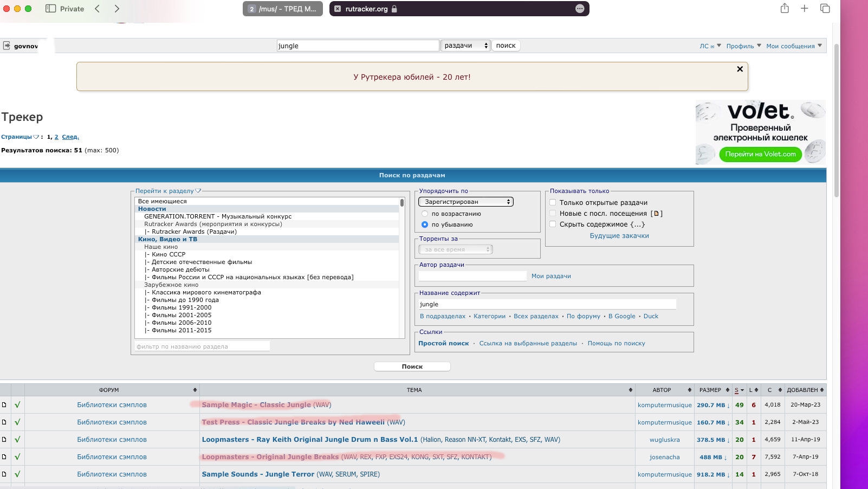The height and width of the screenshot is (489, 868).
Task: Click the new-posts document icon in brackets
Action: pyautogui.click(x=656, y=214)
